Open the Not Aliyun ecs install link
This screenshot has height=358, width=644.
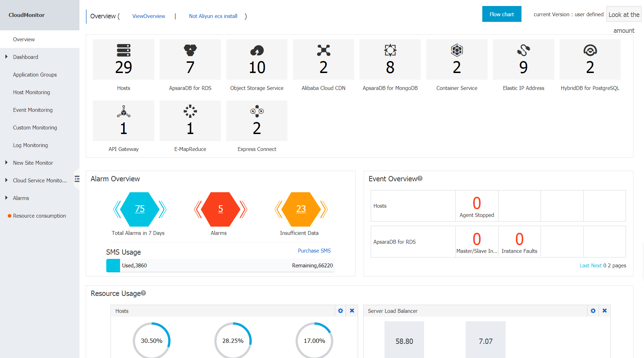coord(213,16)
